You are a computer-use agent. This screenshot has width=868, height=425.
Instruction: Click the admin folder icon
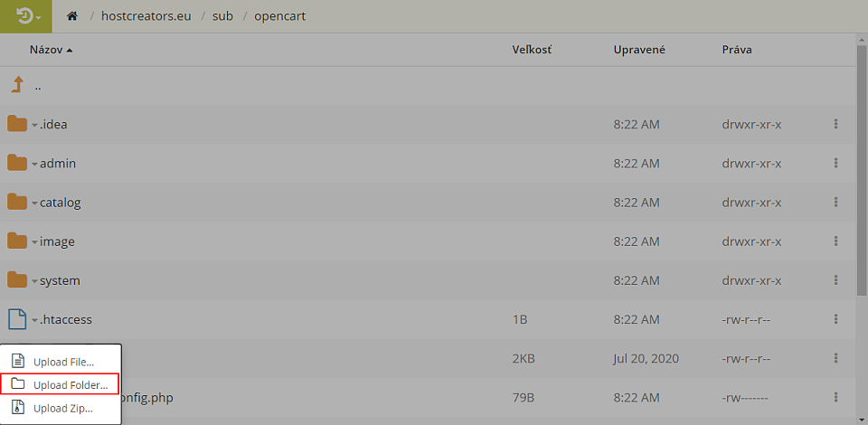17,164
